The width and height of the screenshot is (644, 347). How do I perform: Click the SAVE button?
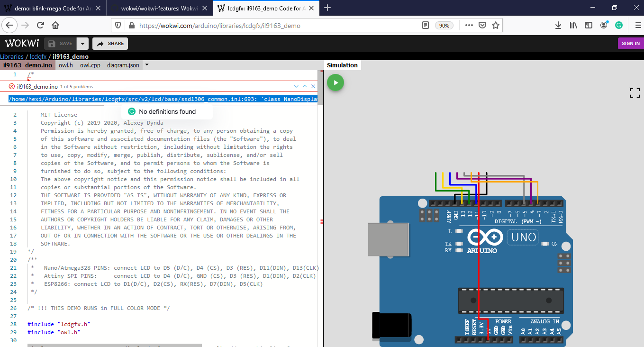click(60, 44)
